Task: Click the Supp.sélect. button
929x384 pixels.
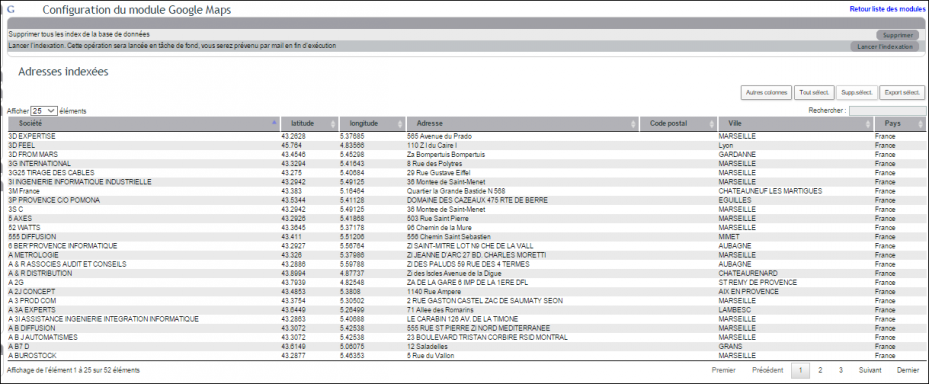Action: click(856, 92)
